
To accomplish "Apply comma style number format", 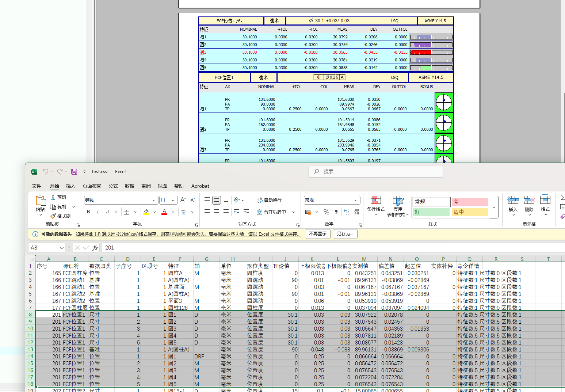I will [336, 212].
